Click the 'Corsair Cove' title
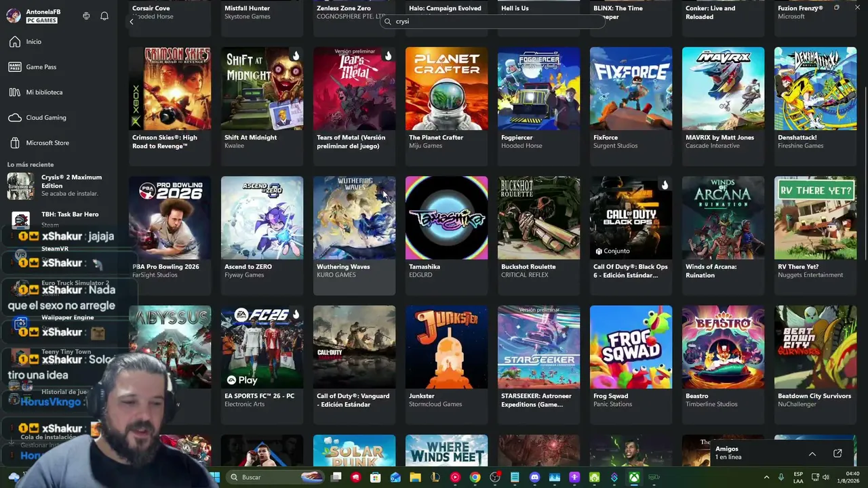 [x=151, y=9]
